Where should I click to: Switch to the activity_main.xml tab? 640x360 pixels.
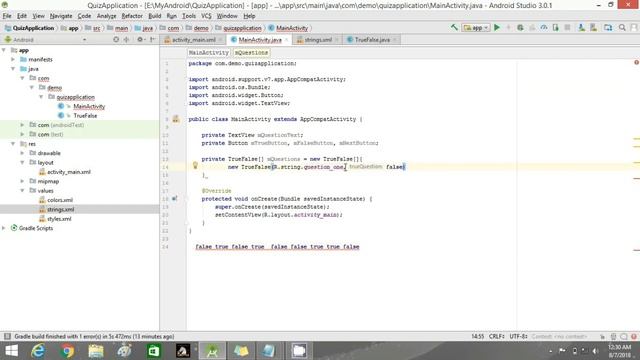(x=193, y=40)
